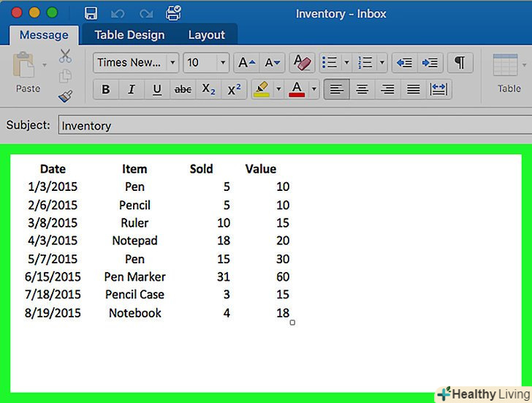This screenshot has height=403, width=532.
Task: Toggle Strikethrough formatting
Action: (183, 89)
